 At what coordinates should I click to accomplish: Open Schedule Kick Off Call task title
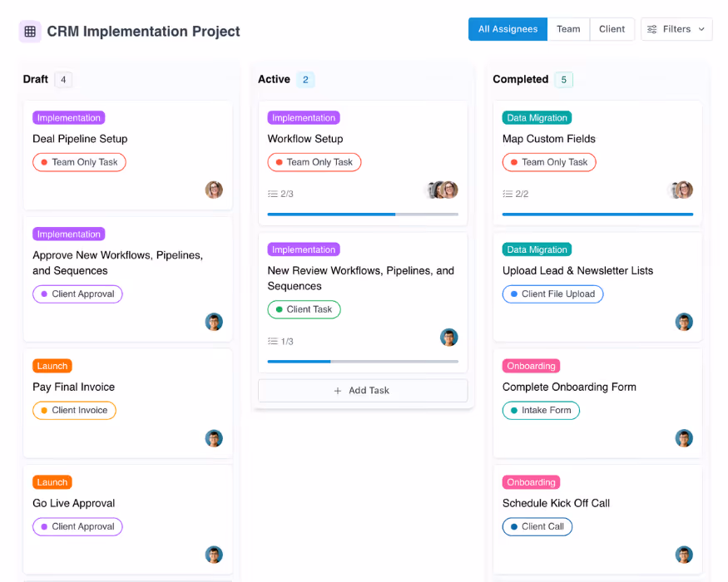556,503
